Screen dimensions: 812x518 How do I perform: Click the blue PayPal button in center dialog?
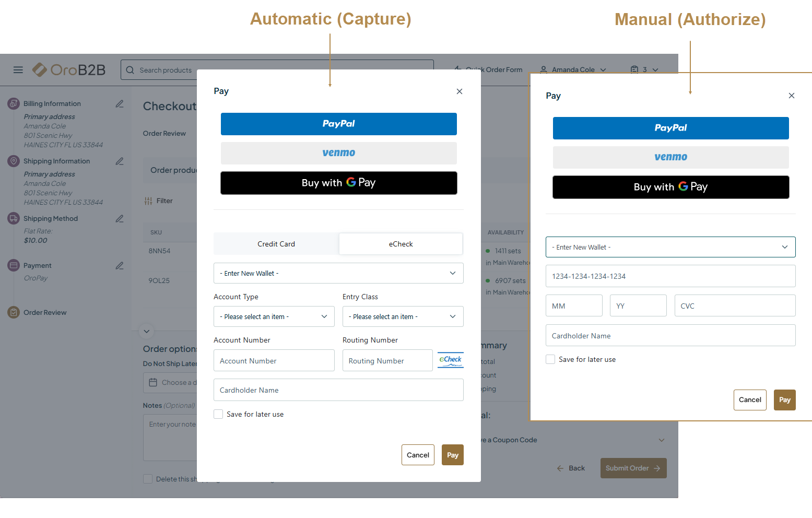(x=338, y=124)
